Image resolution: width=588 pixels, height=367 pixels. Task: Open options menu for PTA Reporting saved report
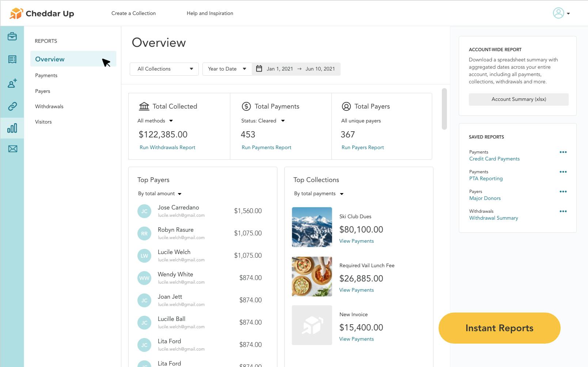(563, 172)
